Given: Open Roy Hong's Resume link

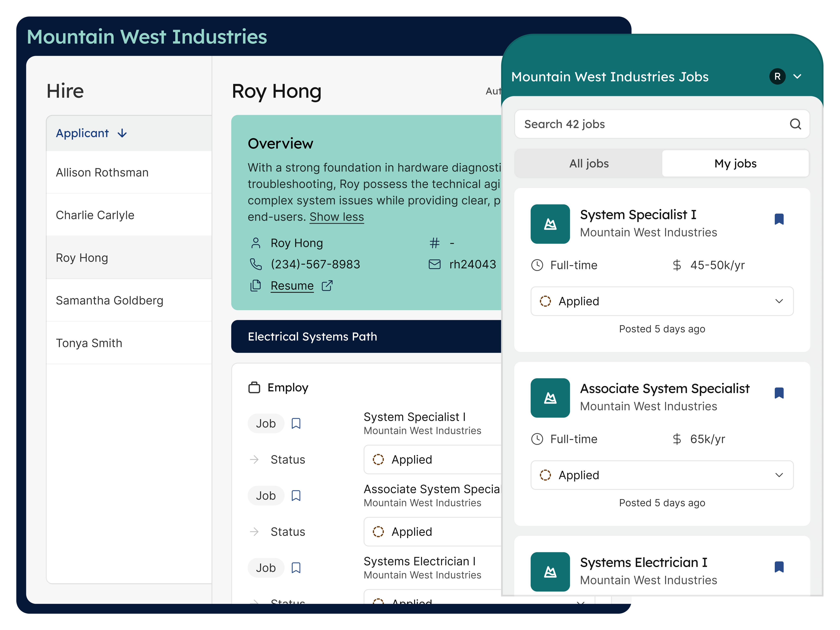Looking at the screenshot, I should click(x=292, y=285).
